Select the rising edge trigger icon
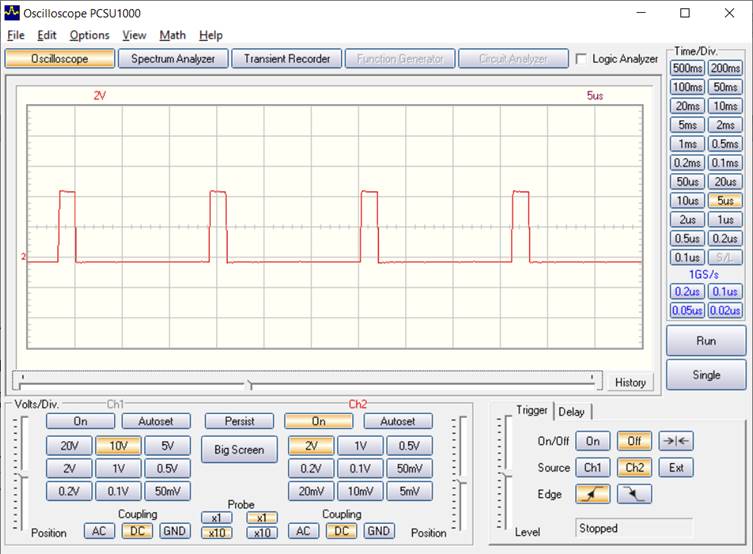The width and height of the screenshot is (753, 554). [x=592, y=493]
